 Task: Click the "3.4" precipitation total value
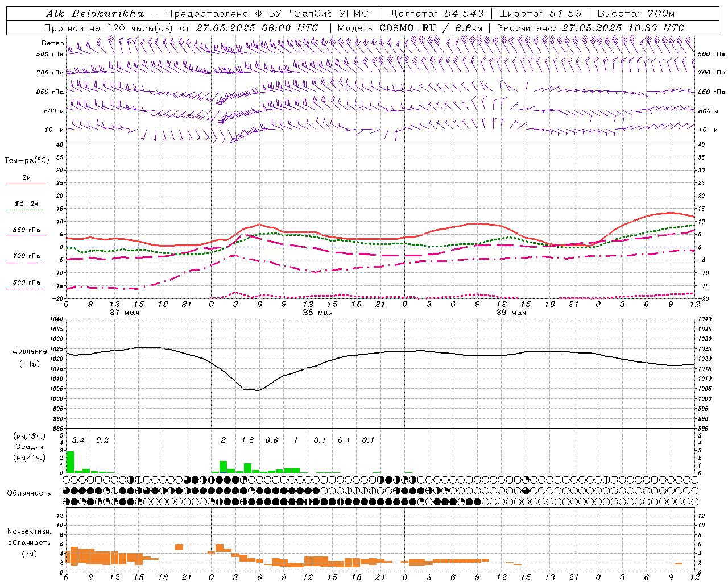click(x=78, y=440)
